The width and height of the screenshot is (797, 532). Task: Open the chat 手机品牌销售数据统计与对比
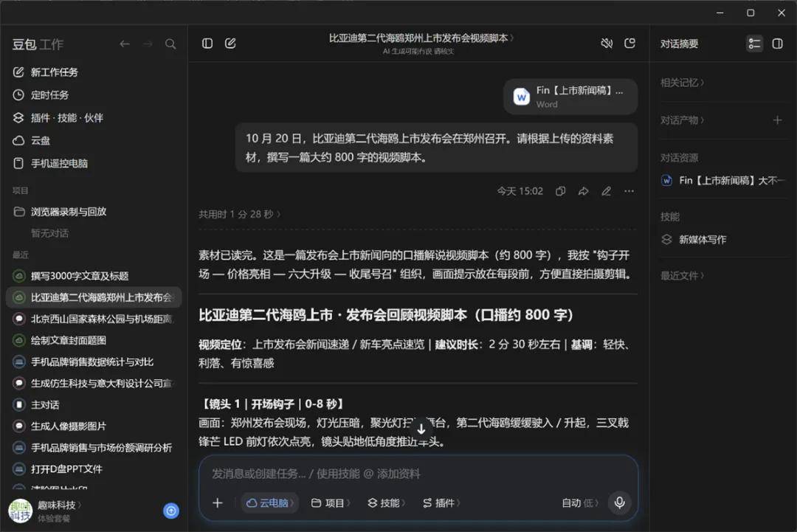[x=94, y=362]
